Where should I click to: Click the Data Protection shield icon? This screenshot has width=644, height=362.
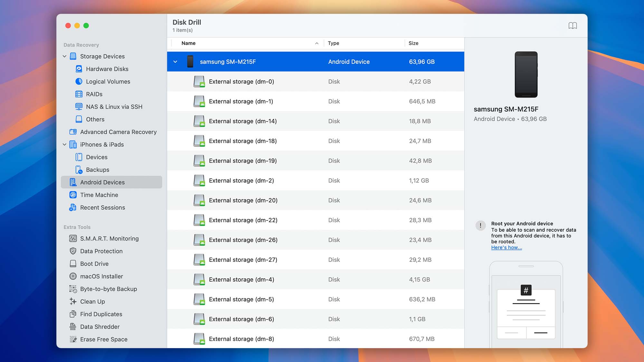[73, 251]
